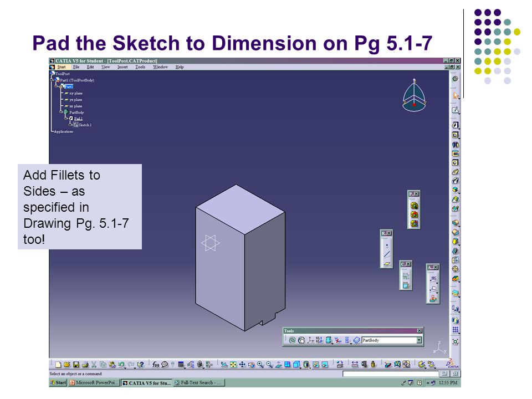Open the Start menu in CATIA menu bar

(61, 67)
